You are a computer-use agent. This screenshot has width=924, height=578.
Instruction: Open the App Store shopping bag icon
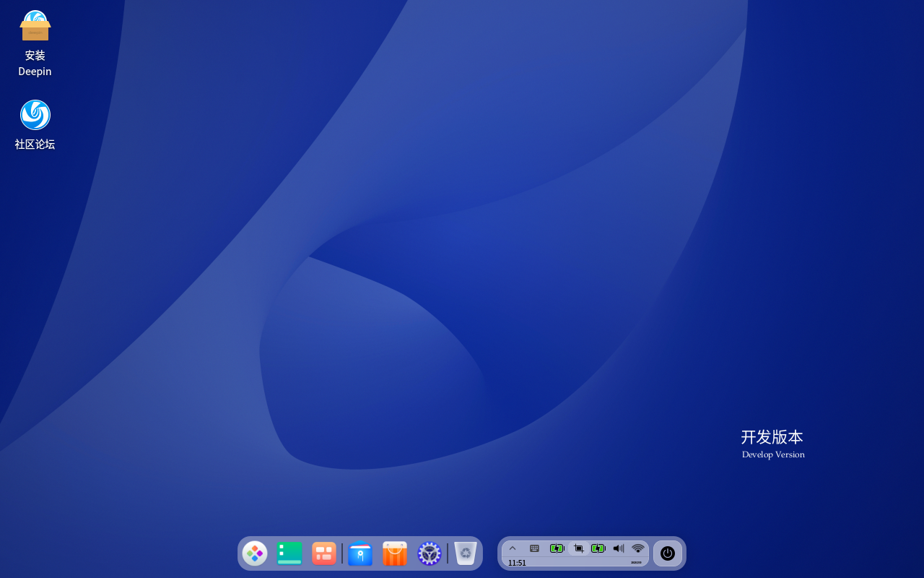(x=394, y=553)
